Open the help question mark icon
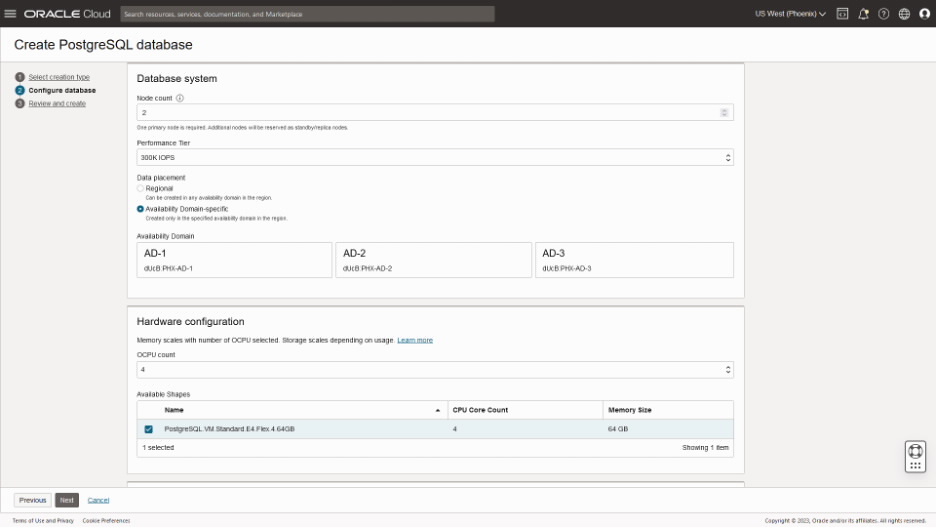 click(x=883, y=14)
